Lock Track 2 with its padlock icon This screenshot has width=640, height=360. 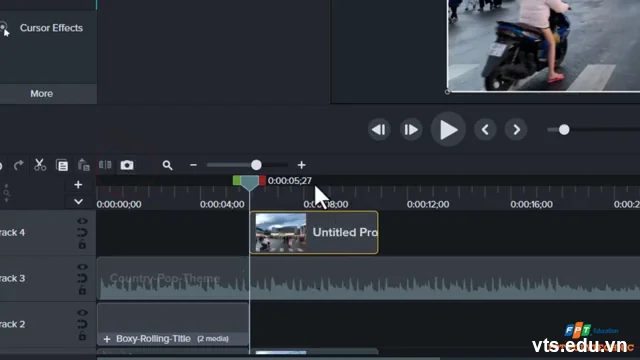point(82,336)
